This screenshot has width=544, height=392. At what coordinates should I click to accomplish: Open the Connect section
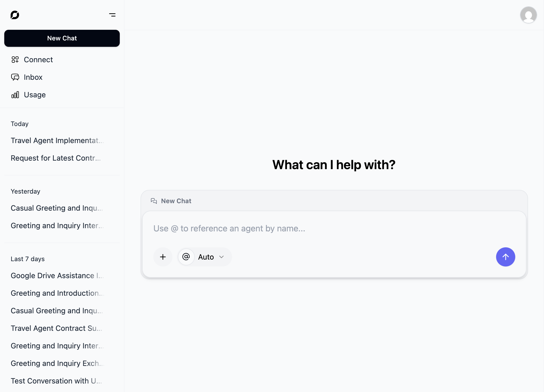coord(38,60)
